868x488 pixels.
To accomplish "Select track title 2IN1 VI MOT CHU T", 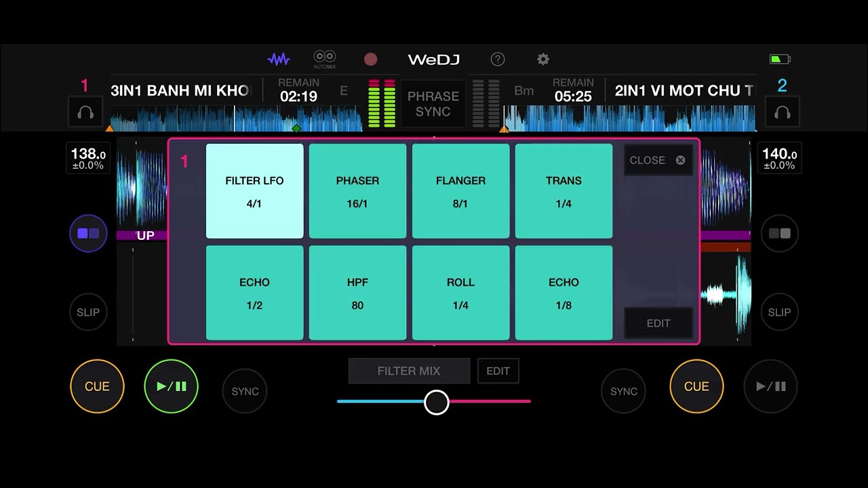I will [x=684, y=91].
